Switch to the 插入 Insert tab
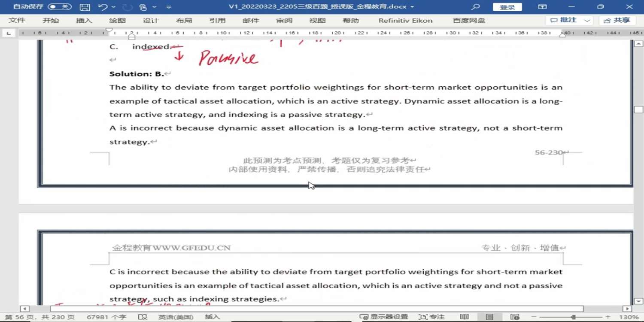Image resolution: width=644 pixels, height=322 pixels. 84,21
